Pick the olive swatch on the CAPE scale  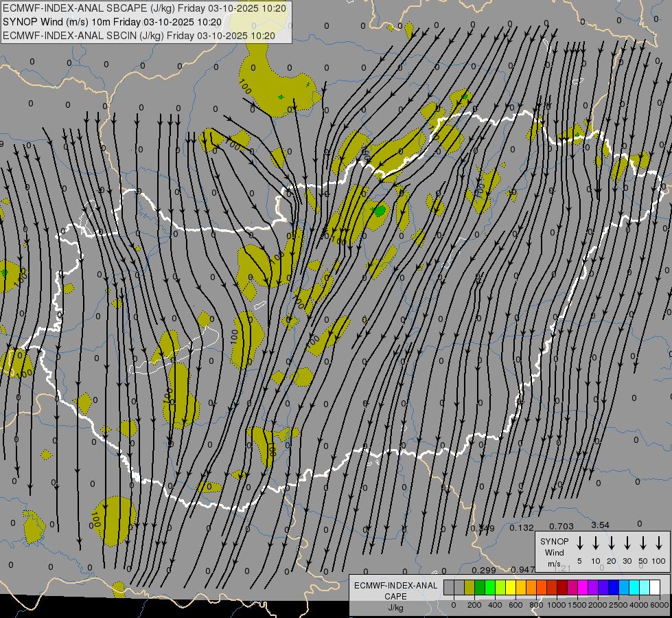(x=470, y=587)
